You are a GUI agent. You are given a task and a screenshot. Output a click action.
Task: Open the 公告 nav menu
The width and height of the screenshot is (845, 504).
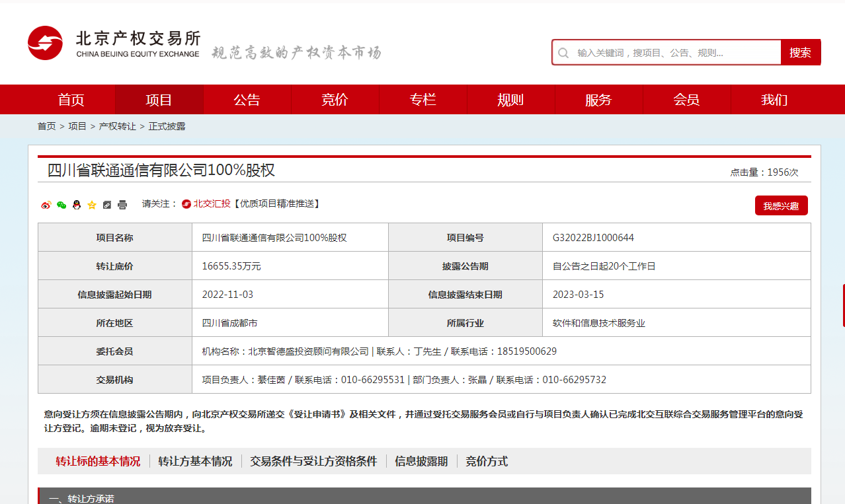(x=247, y=100)
